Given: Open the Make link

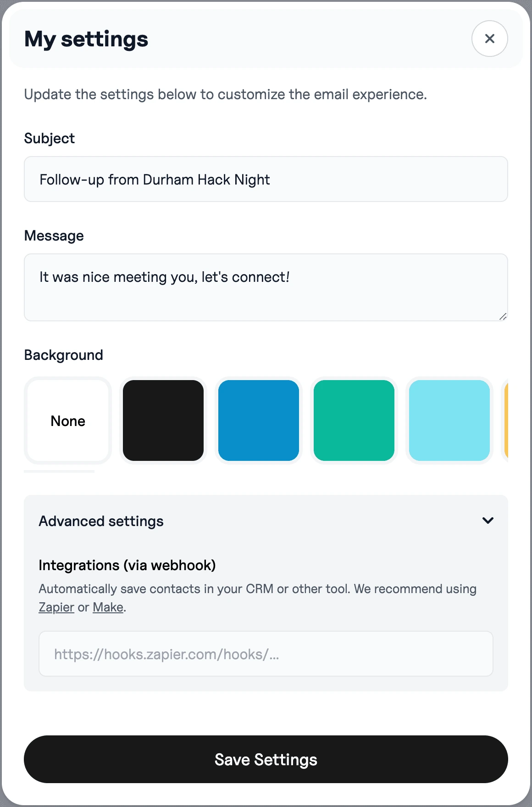Looking at the screenshot, I should point(108,607).
